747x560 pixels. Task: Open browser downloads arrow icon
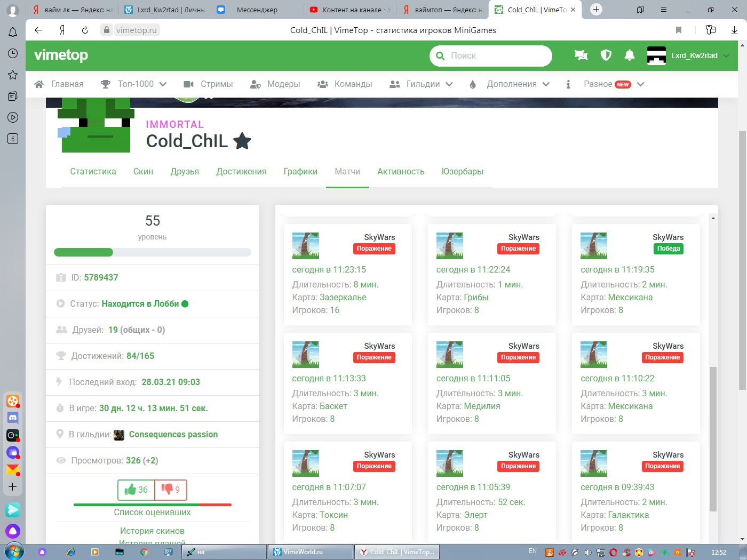pyautogui.click(x=734, y=30)
